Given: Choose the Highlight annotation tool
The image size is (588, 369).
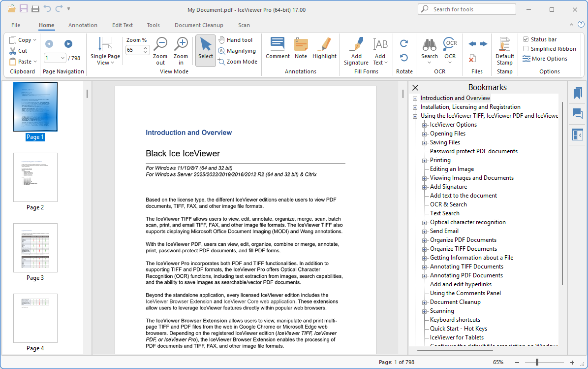Looking at the screenshot, I should (x=324, y=45).
